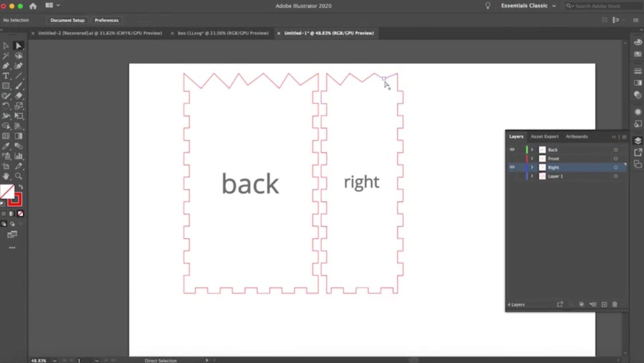Click target circle of Back layer
Viewport: 644px width, 363px height.
[616, 150]
